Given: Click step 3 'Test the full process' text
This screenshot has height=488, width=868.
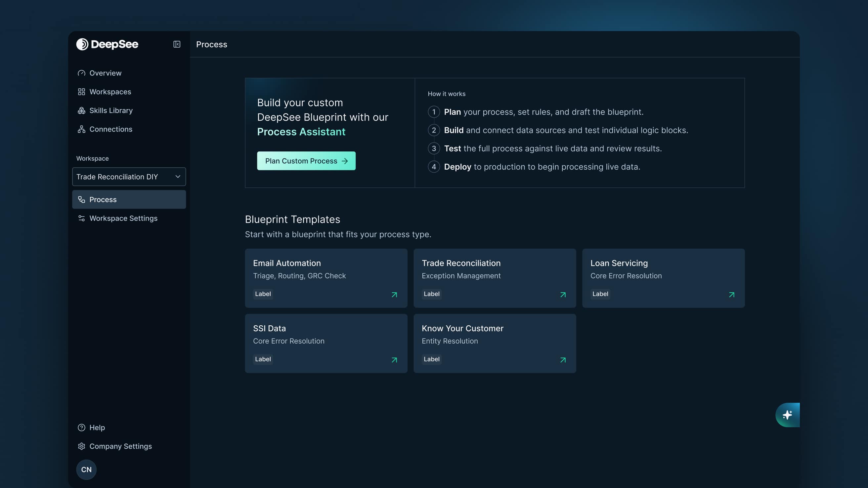Looking at the screenshot, I should (553, 148).
